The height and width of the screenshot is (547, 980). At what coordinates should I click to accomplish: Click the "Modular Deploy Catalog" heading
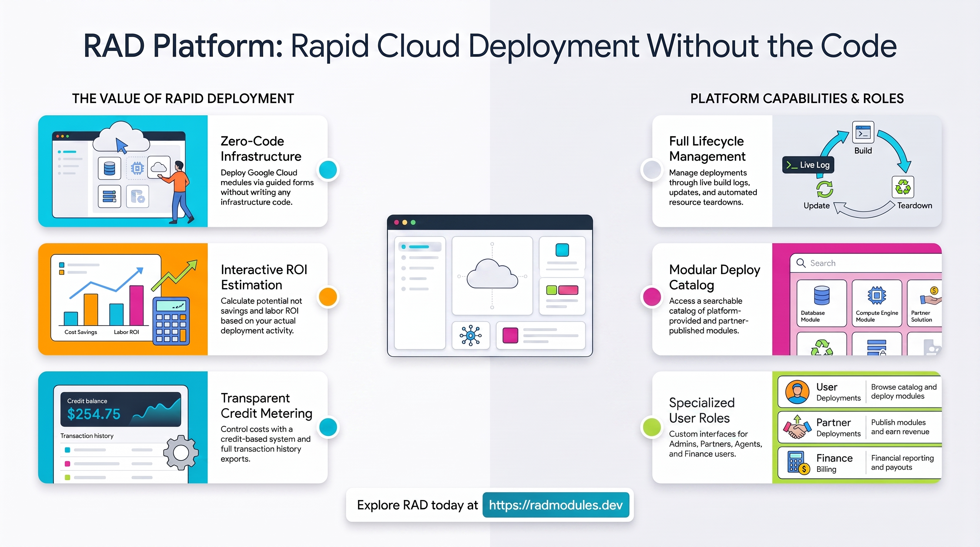tap(714, 277)
